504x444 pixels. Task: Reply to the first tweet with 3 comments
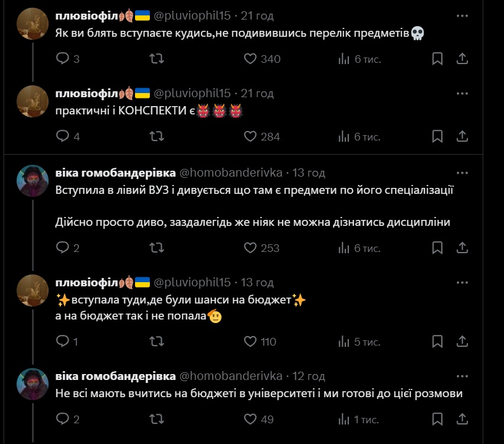click(68, 59)
